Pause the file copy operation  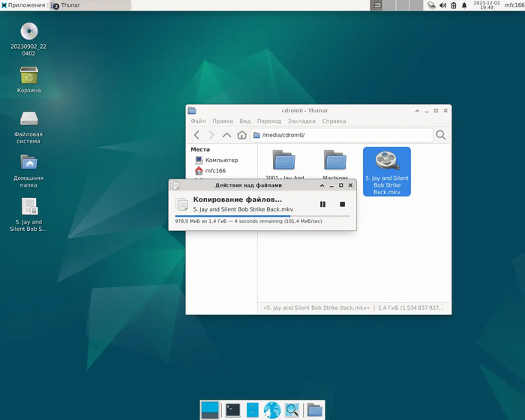click(x=322, y=204)
